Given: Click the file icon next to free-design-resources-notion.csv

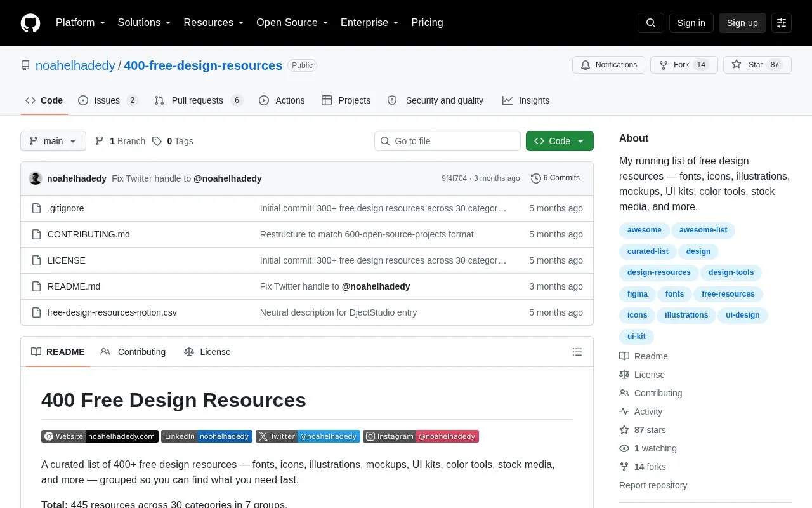Looking at the screenshot, I should (37, 312).
